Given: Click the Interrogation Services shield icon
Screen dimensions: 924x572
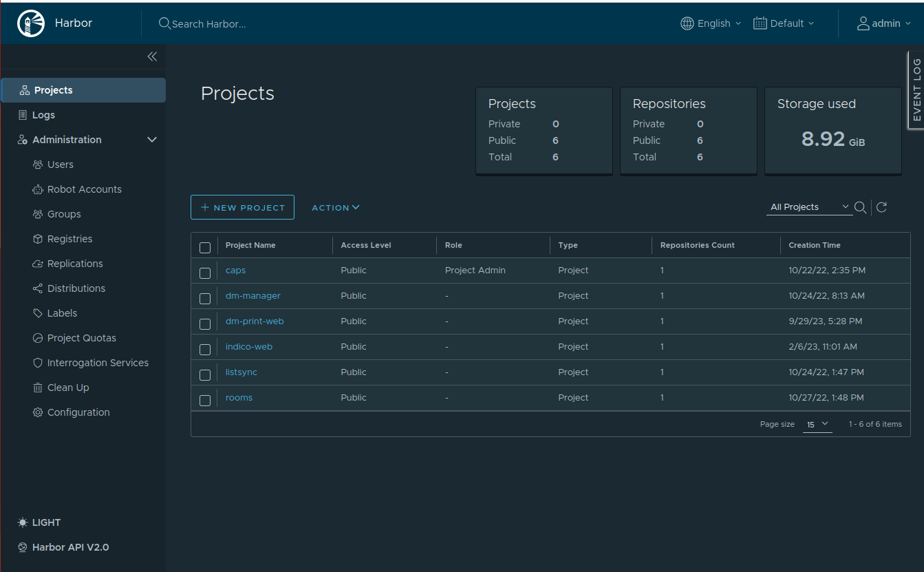Looking at the screenshot, I should coord(38,363).
